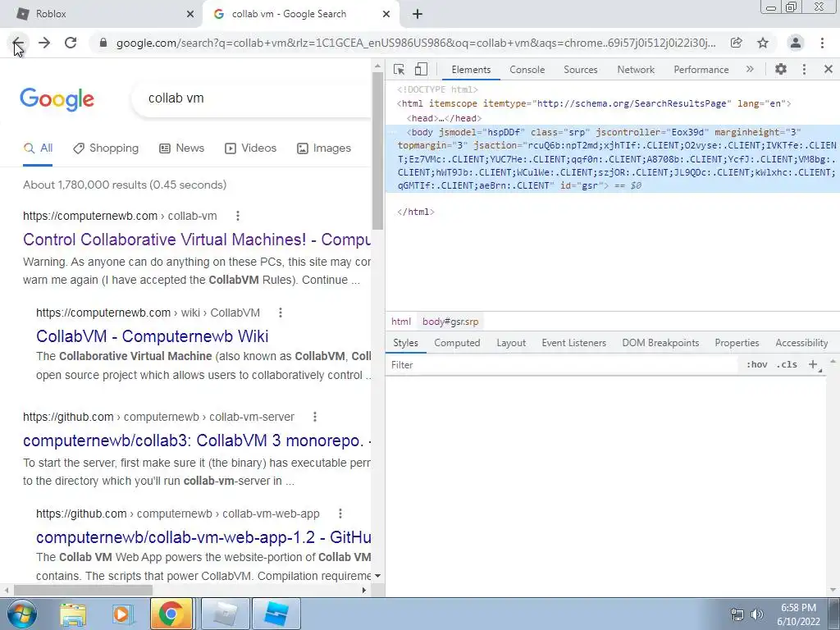This screenshot has width=840, height=630.
Task: Open the Accessibility pane tab
Action: pos(801,343)
